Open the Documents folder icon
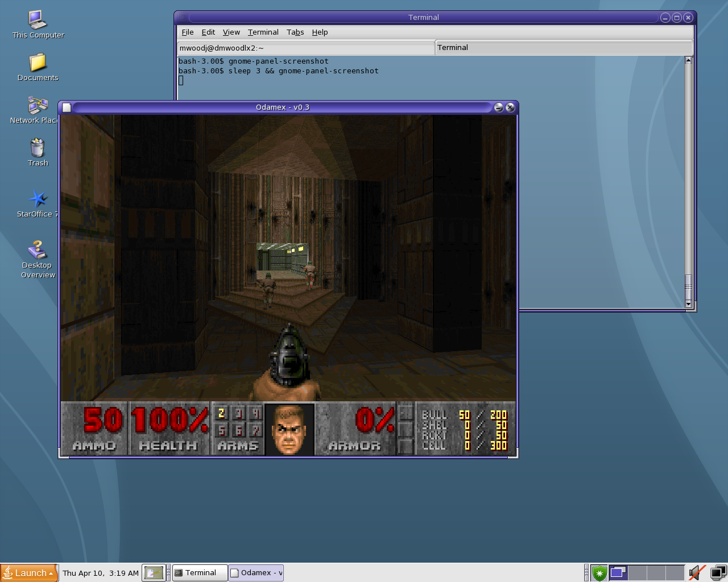This screenshot has height=582, width=728. point(38,63)
